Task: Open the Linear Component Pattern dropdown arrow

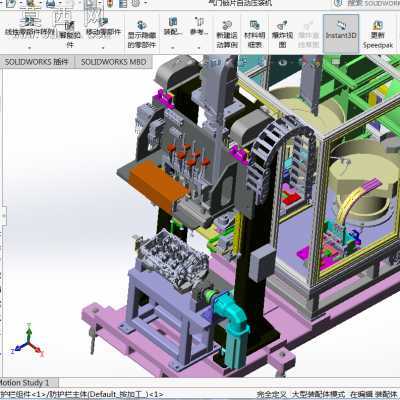Action: [29, 48]
